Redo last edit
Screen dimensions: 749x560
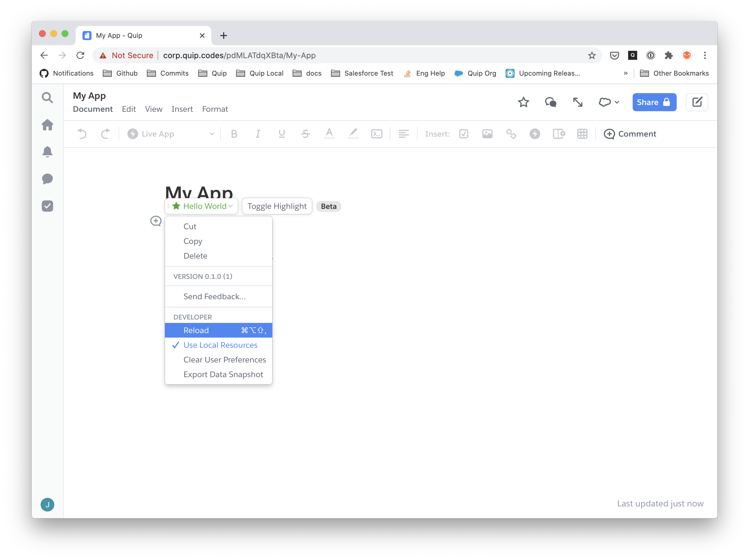click(105, 134)
